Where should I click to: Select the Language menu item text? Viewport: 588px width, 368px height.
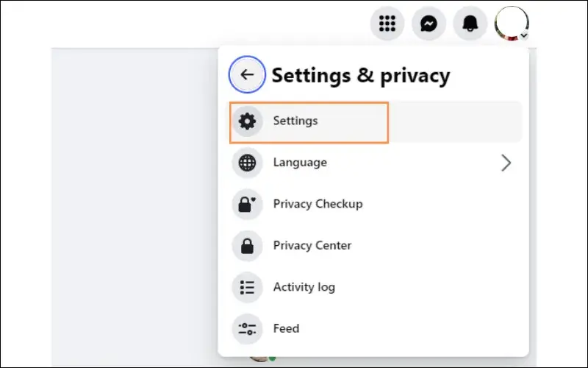pyautogui.click(x=300, y=163)
